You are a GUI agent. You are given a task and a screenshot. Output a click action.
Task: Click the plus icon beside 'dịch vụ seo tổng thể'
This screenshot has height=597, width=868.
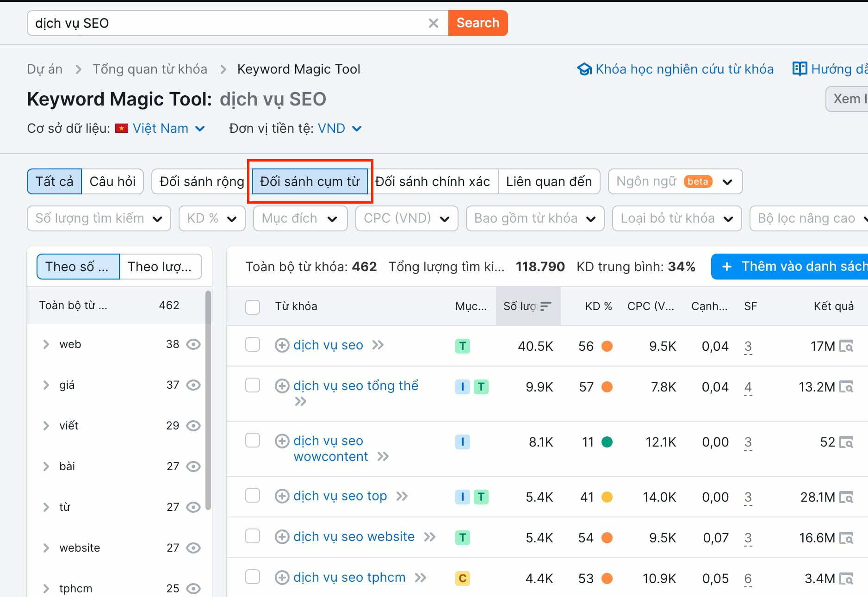tap(282, 386)
